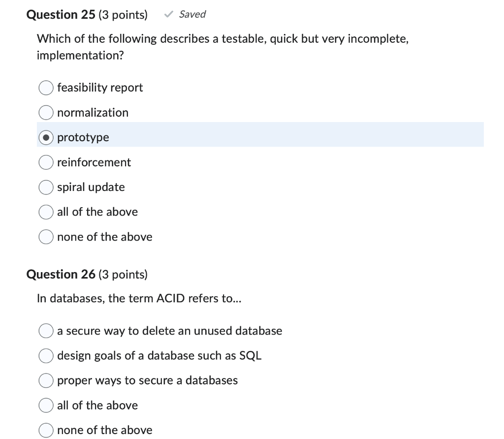Pick all of the above for Question 26
504x439 pixels.
point(46,405)
